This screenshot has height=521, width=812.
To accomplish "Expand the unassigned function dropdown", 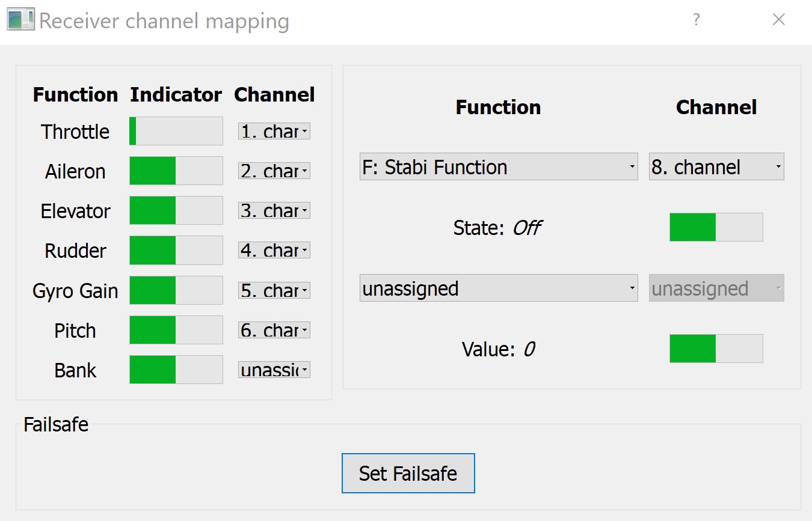I will click(498, 288).
